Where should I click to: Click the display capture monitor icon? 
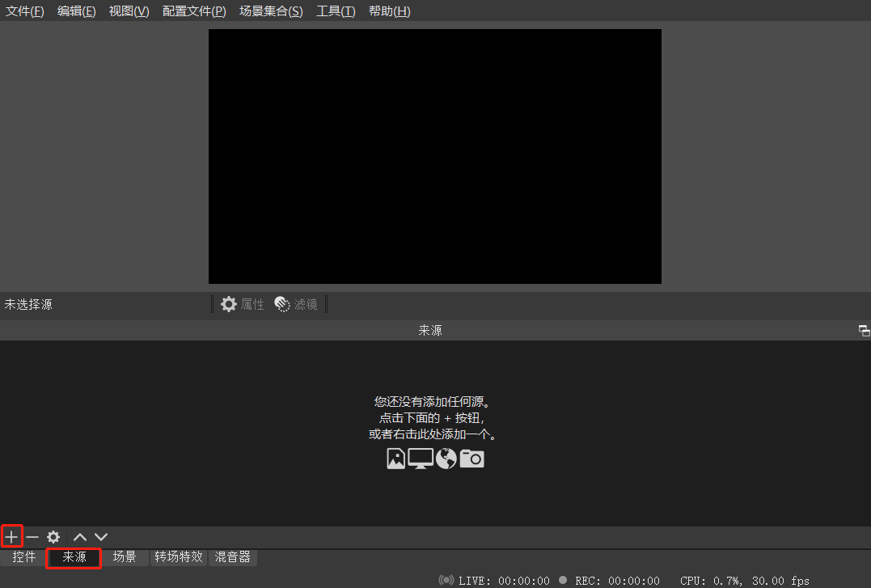tap(421, 459)
